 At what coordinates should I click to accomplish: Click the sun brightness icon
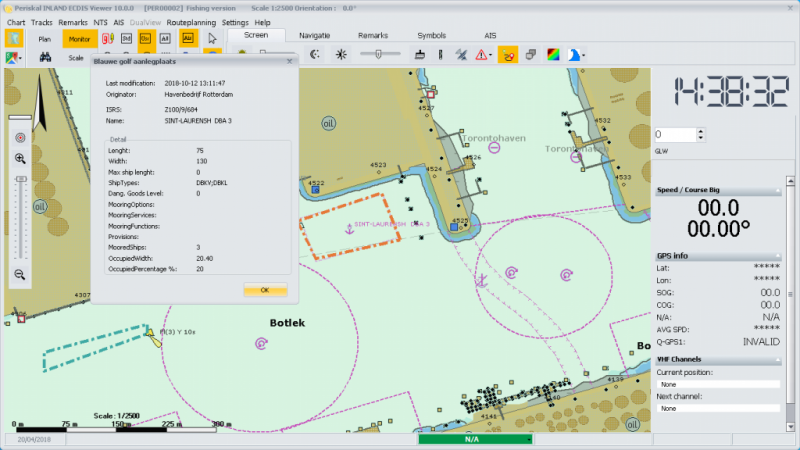pyautogui.click(x=341, y=55)
